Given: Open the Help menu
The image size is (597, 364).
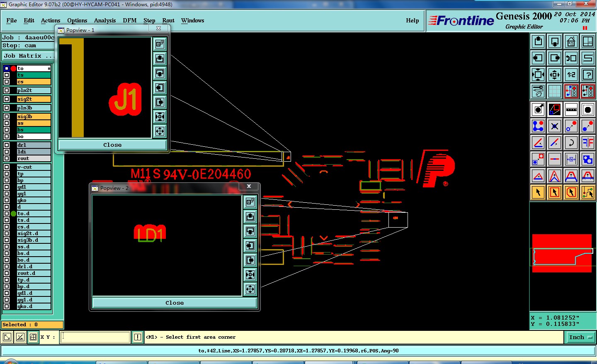Looking at the screenshot, I should [x=413, y=20].
